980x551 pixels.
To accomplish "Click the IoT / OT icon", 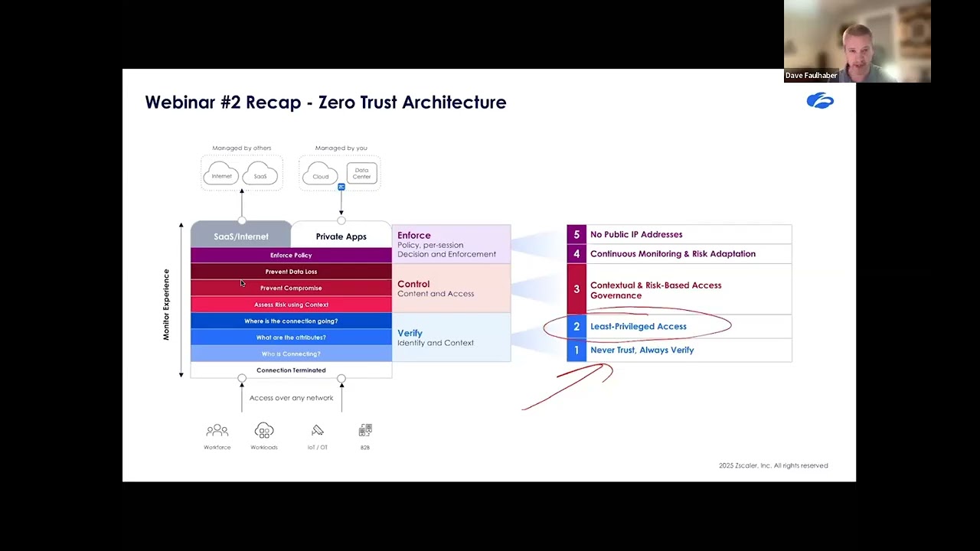I will (x=318, y=431).
